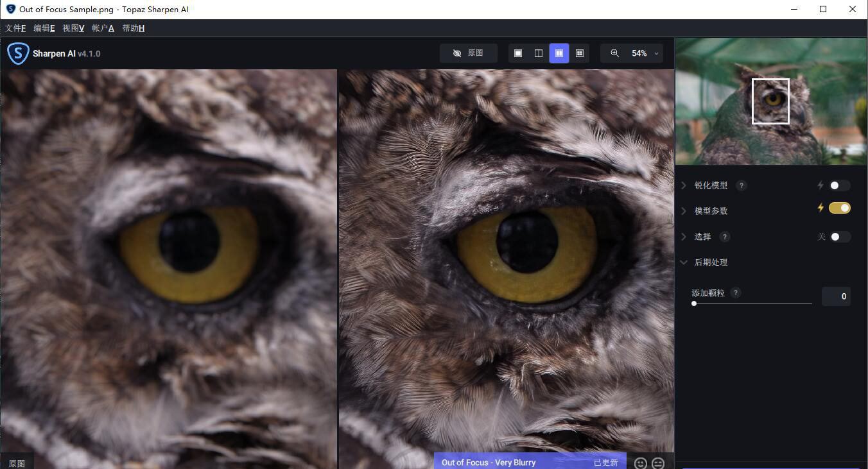The image size is (868, 469).
Task: Click the 已更新 status label
Action: 605,463
